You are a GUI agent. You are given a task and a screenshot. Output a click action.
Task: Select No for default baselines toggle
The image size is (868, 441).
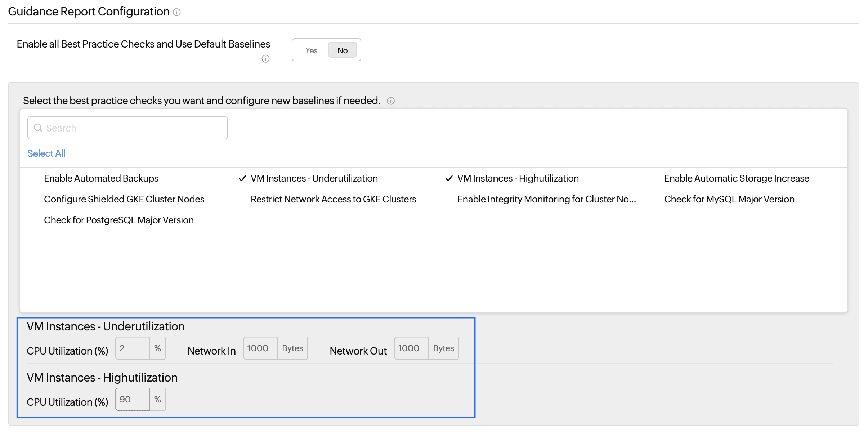click(x=342, y=50)
